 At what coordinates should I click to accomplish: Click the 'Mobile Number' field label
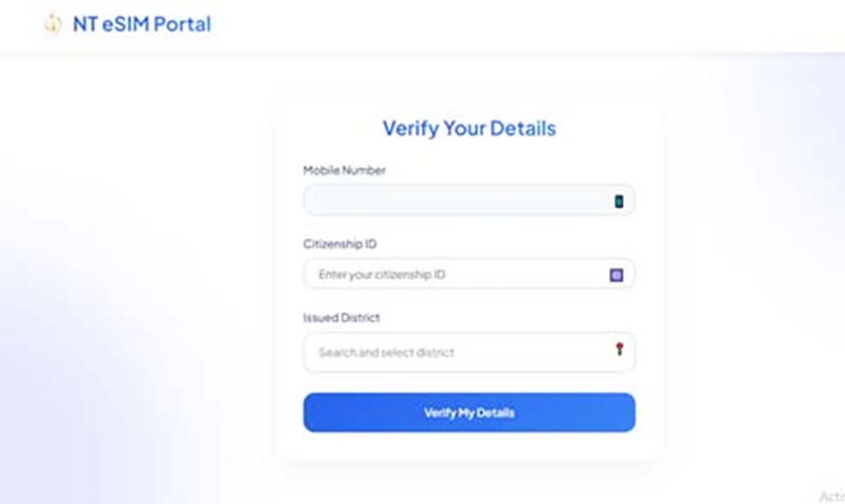tap(345, 170)
